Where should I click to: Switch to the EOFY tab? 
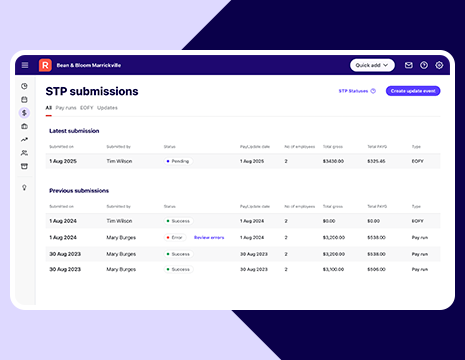(x=86, y=108)
